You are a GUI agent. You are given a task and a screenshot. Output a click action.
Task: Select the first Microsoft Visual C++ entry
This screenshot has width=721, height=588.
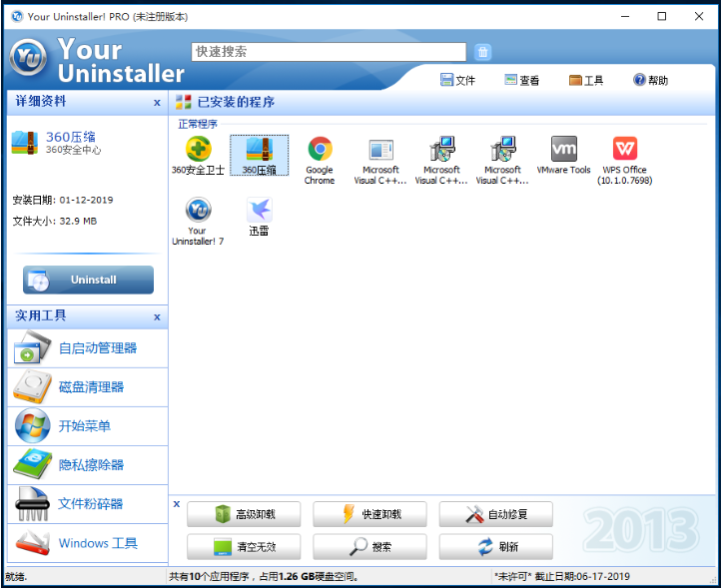(x=380, y=161)
